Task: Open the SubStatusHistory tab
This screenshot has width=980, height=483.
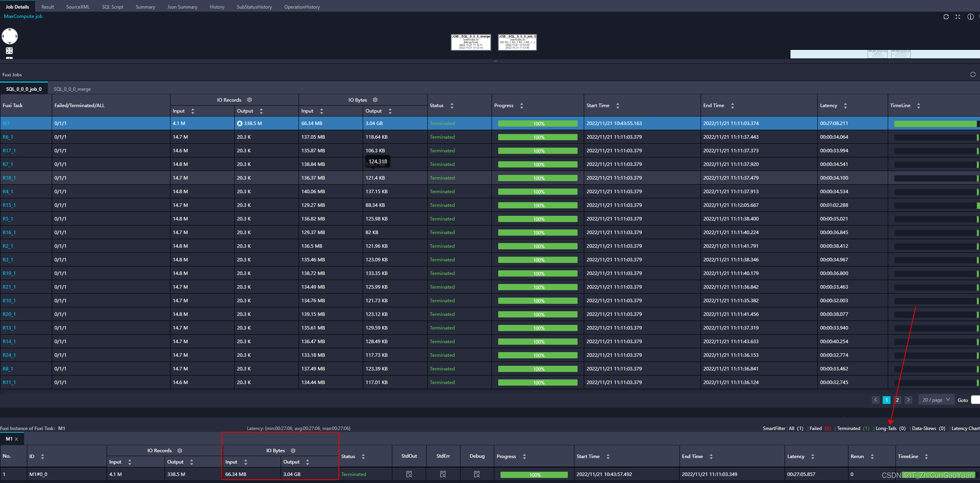Action: coord(254,7)
